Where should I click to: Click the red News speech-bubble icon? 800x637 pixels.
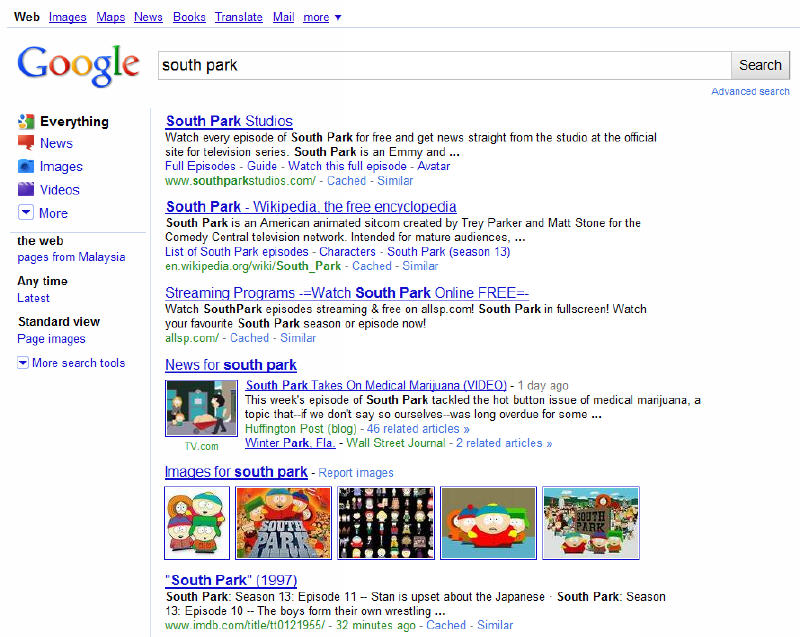click(x=26, y=143)
